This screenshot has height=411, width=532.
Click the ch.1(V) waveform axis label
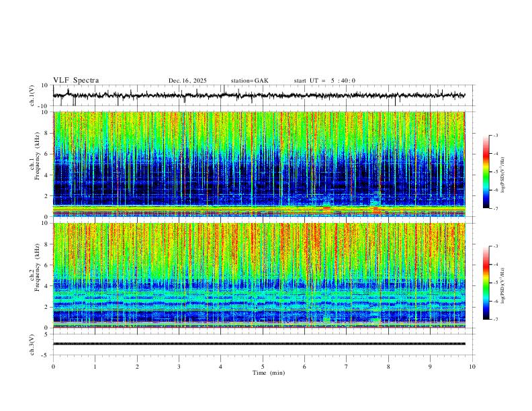click(x=32, y=95)
